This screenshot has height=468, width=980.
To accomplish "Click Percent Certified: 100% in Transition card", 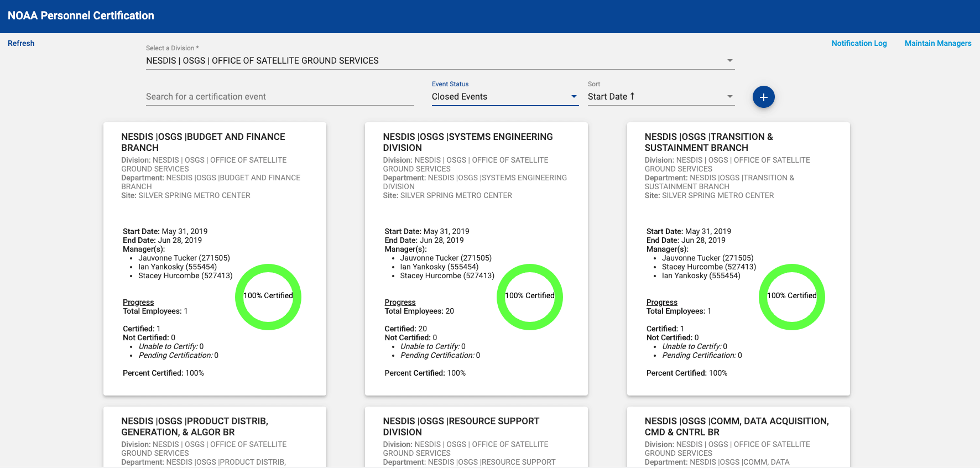I will [x=687, y=373].
